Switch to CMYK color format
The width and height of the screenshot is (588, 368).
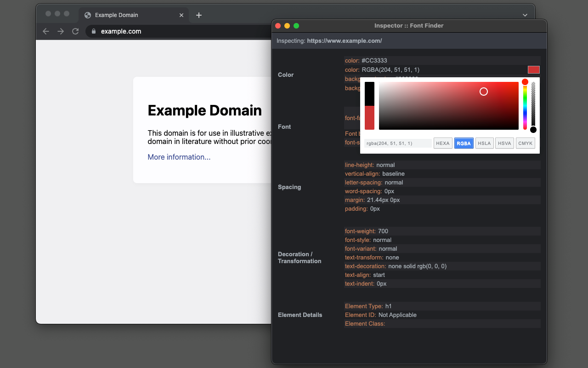525,143
